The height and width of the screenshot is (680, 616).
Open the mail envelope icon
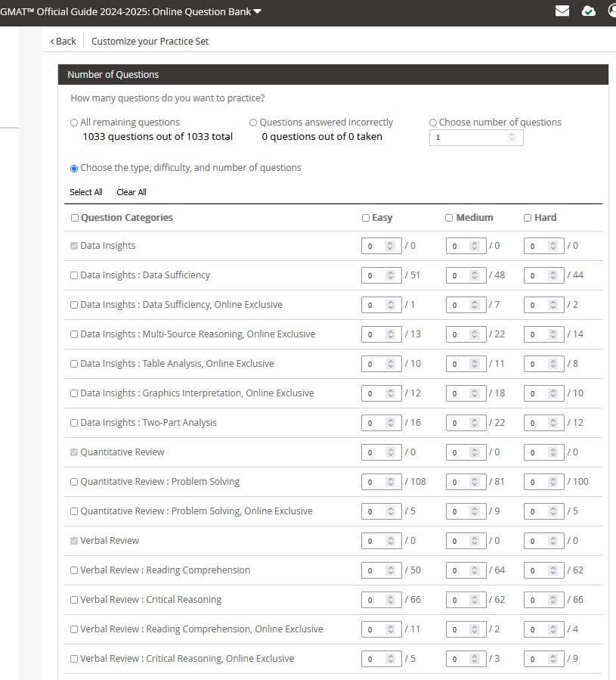click(x=562, y=11)
